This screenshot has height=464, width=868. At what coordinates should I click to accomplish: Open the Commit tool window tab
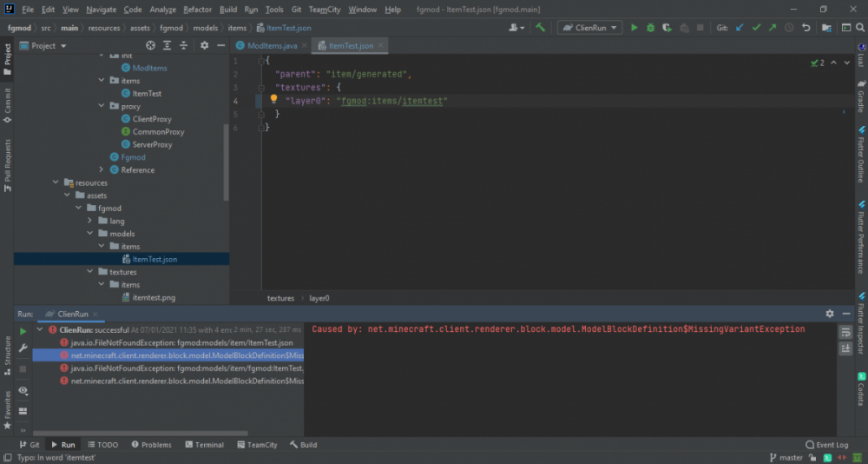[7, 105]
